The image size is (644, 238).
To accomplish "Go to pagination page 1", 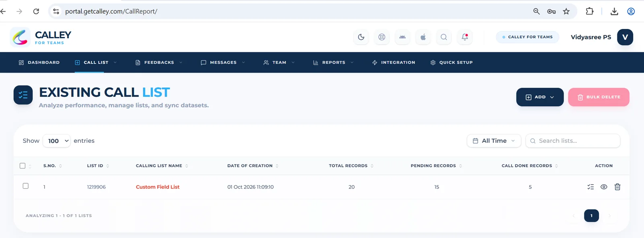I will tap(591, 215).
